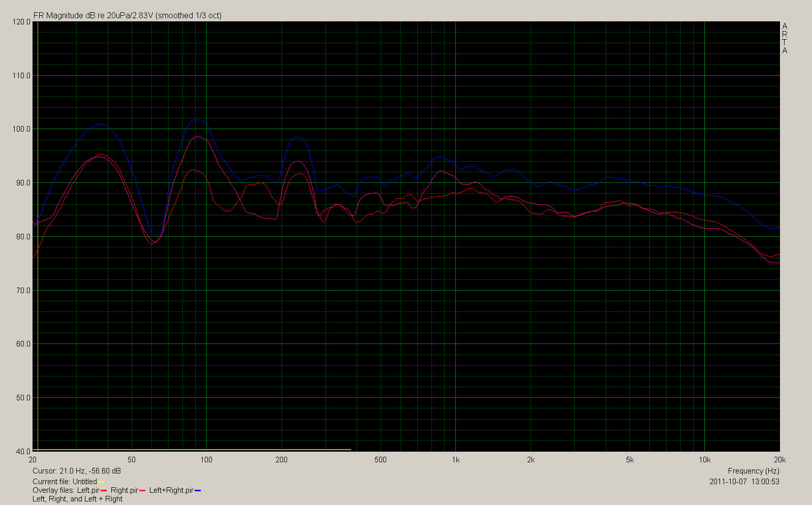
Task: Click the 20k frequency axis label
Action: (779, 460)
